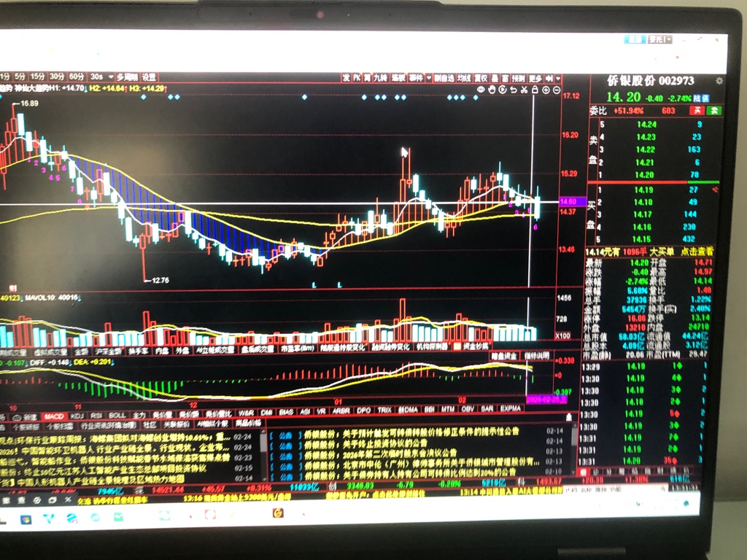Select the MTM indicator tab
The height and width of the screenshot is (560, 747).
pos(448,409)
